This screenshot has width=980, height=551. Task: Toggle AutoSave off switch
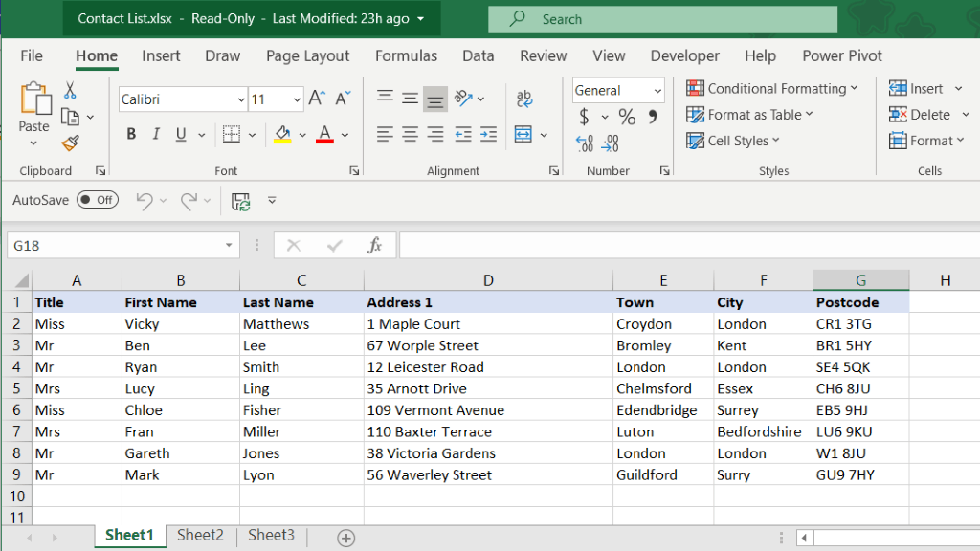point(96,200)
